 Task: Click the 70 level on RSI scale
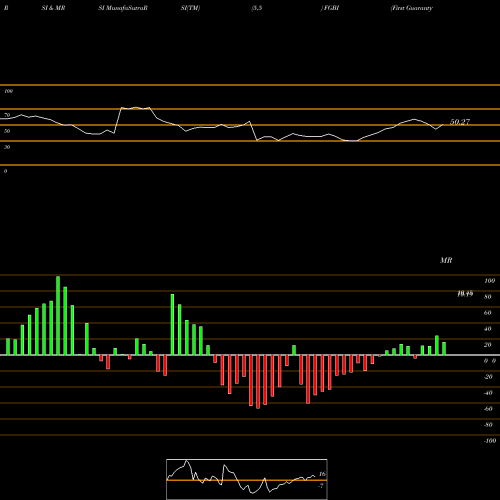tap(7, 115)
